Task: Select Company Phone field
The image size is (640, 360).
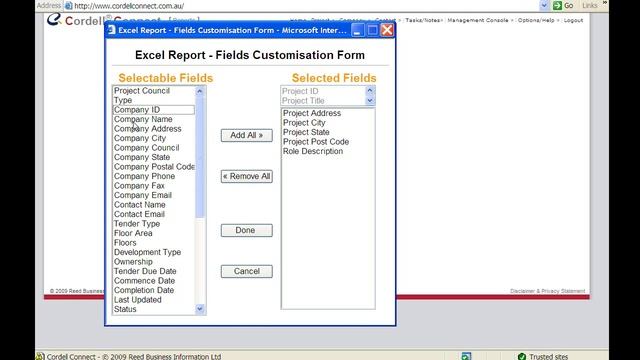Action: (x=154, y=176)
